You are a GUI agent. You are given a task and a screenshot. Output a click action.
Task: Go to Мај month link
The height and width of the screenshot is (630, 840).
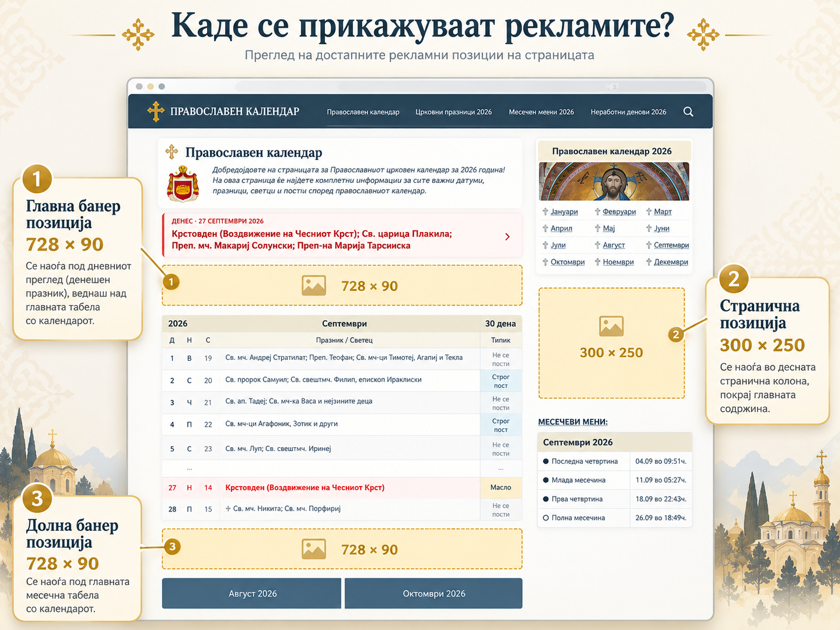[x=609, y=229]
